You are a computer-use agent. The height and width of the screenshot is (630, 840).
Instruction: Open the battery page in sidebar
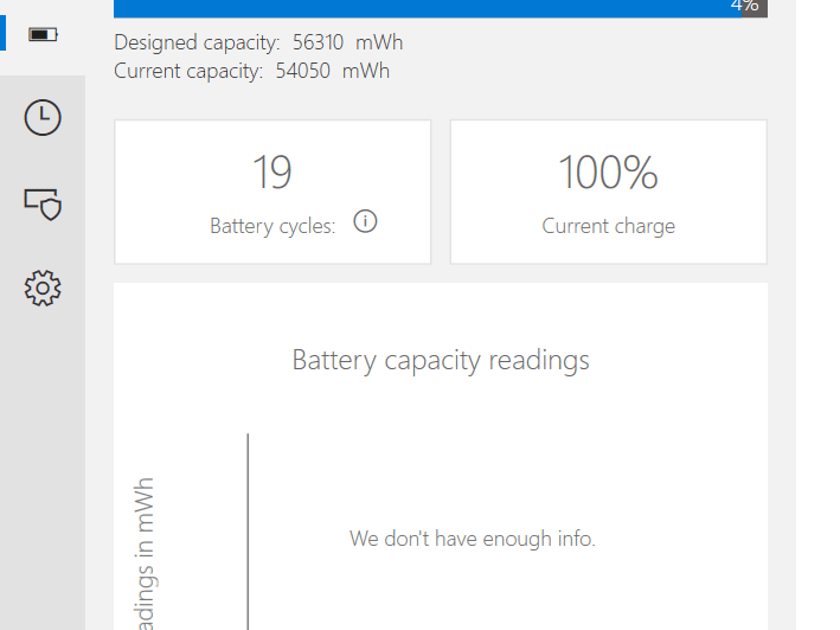click(43, 35)
